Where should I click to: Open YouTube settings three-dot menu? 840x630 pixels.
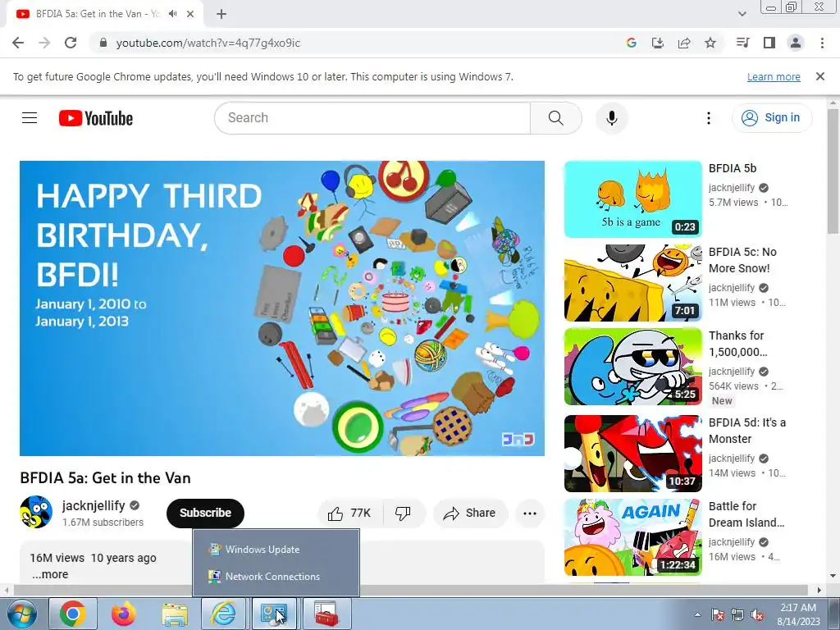[708, 118]
